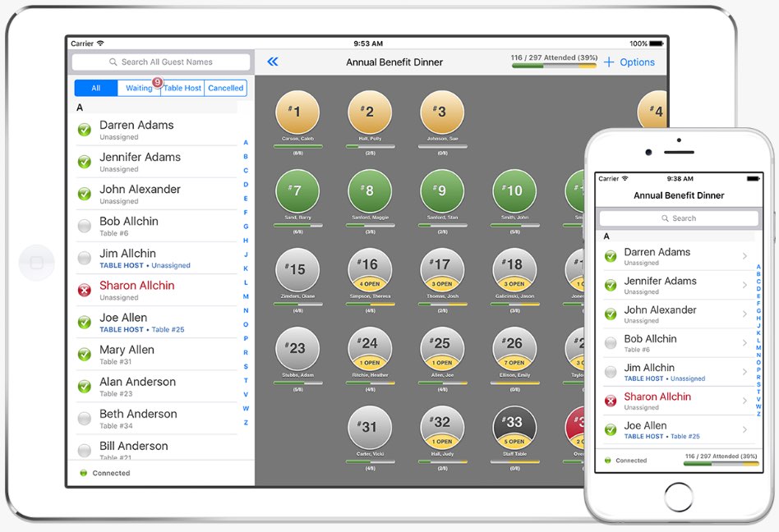Open table #24 Ritchie, Heather
Viewport: 779px width, 532px height.
[x=370, y=349]
